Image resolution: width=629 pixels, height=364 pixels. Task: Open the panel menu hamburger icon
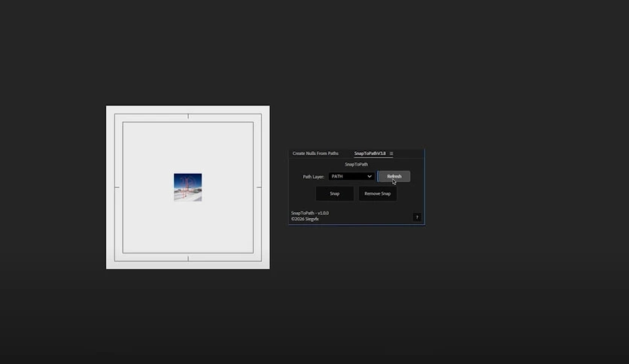tap(391, 153)
